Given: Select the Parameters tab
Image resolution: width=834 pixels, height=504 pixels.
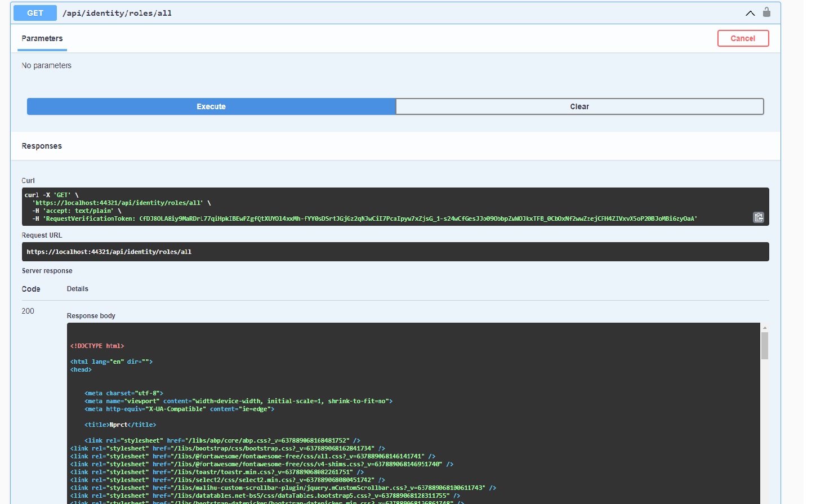Looking at the screenshot, I should coord(42,38).
